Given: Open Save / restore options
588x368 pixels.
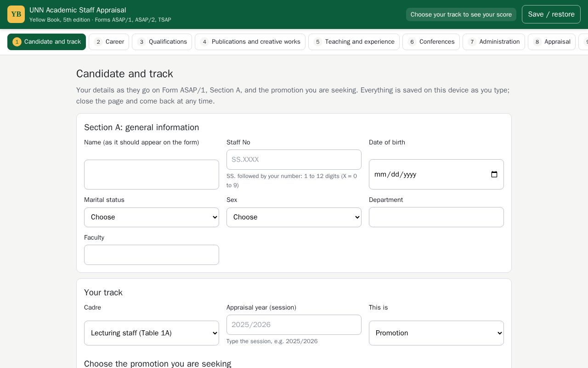Looking at the screenshot, I should (551, 14).
